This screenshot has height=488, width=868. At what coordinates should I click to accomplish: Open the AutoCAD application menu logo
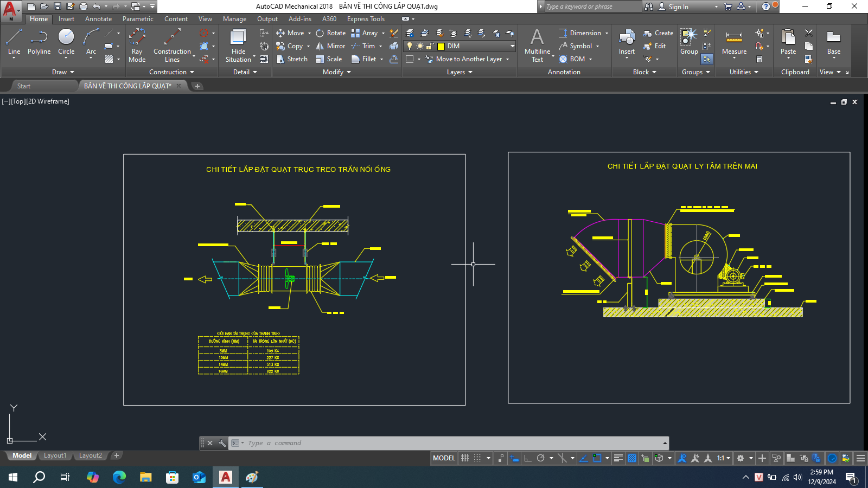click(x=11, y=11)
